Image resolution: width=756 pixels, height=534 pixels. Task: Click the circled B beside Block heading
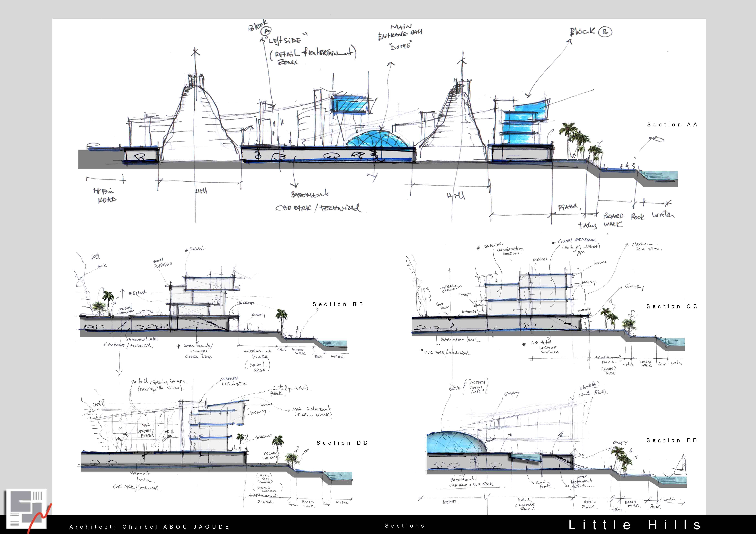click(x=605, y=32)
